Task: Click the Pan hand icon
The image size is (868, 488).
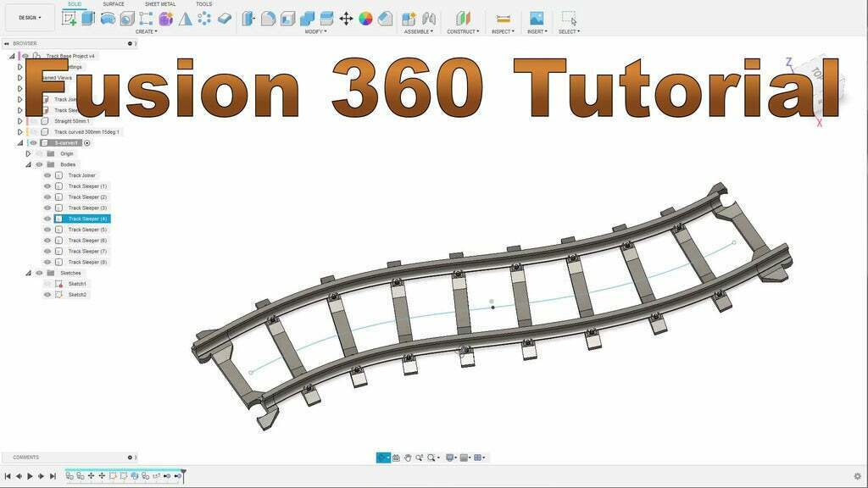Action: pyautogui.click(x=408, y=457)
